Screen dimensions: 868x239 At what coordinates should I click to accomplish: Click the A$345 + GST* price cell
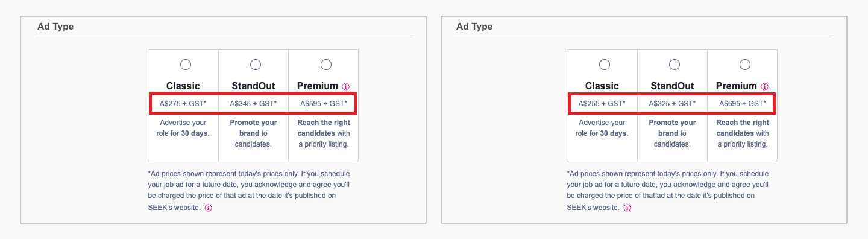click(x=253, y=104)
